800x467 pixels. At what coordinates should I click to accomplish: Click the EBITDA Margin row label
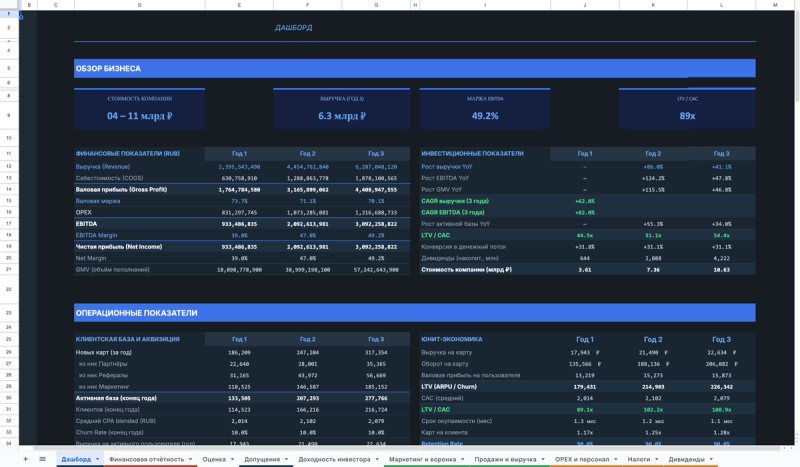pyautogui.click(x=96, y=235)
